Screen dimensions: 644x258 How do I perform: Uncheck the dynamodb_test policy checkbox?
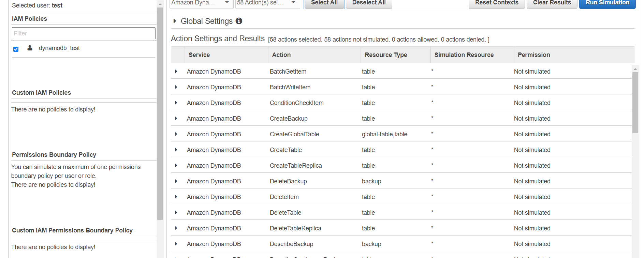point(16,49)
